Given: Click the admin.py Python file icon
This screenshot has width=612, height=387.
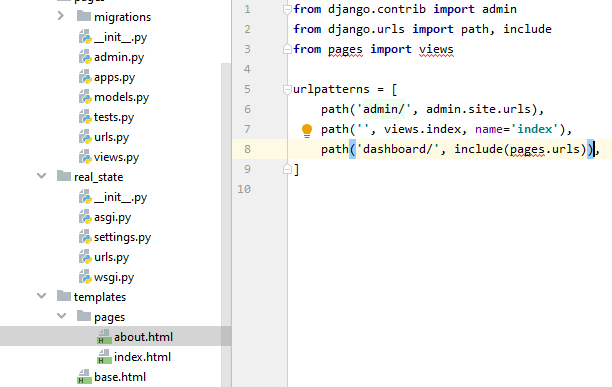Looking at the screenshot, I should click(85, 57).
